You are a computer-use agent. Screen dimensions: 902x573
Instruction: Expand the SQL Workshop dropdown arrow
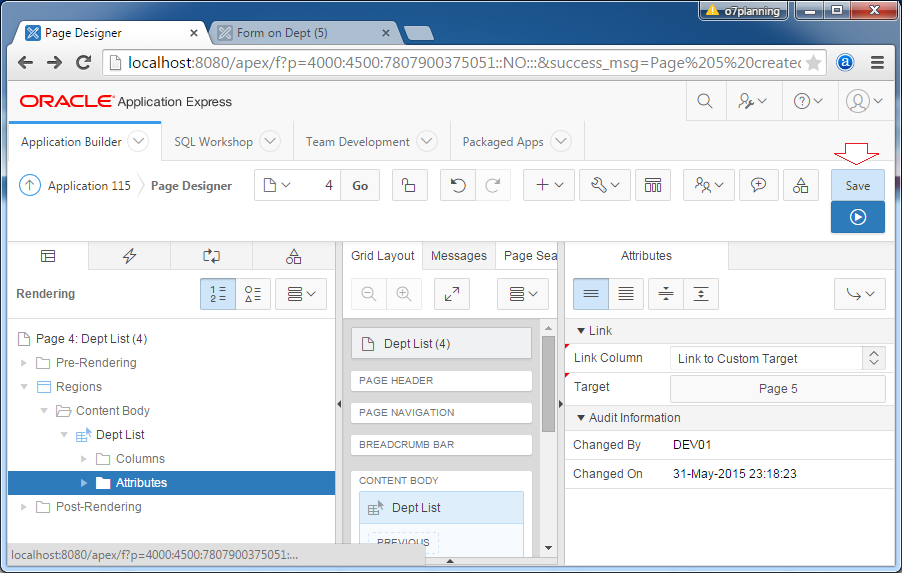(270, 141)
